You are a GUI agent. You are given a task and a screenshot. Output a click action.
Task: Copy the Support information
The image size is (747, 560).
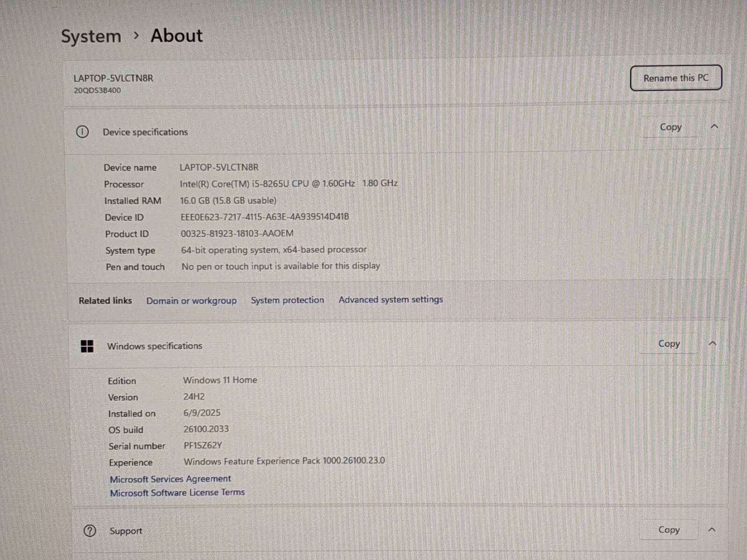669,530
